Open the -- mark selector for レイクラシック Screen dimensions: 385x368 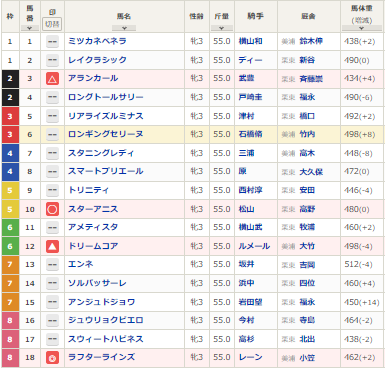52,60
